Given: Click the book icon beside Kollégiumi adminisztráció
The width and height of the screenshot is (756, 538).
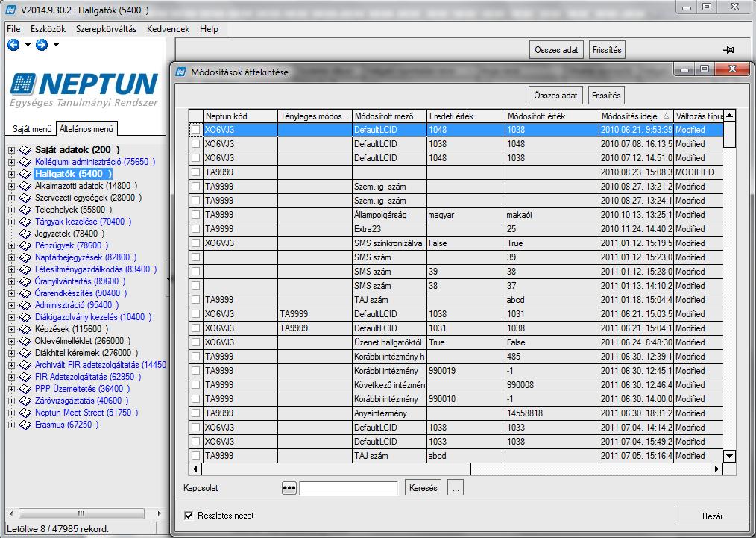Looking at the screenshot, I should pyautogui.click(x=25, y=162).
